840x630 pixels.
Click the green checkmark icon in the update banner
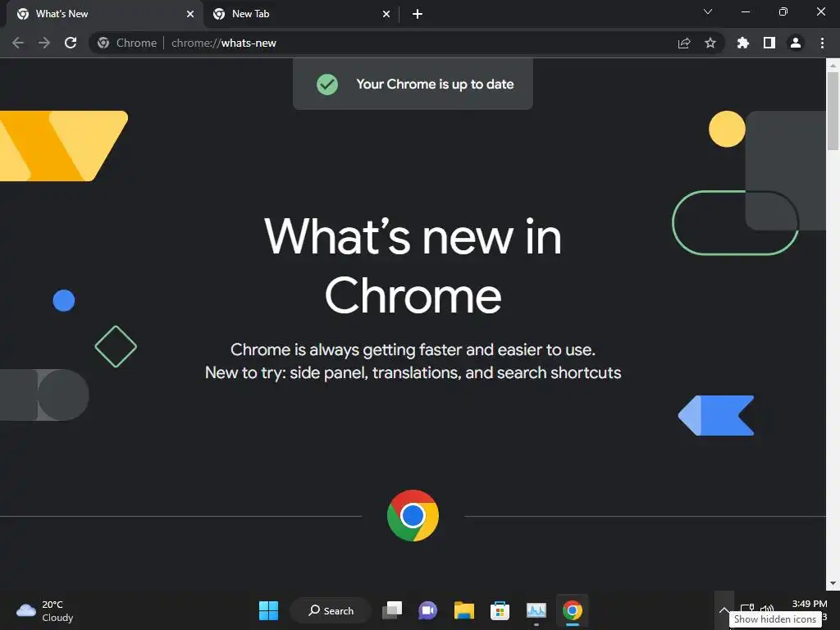pyautogui.click(x=326, y=84)
